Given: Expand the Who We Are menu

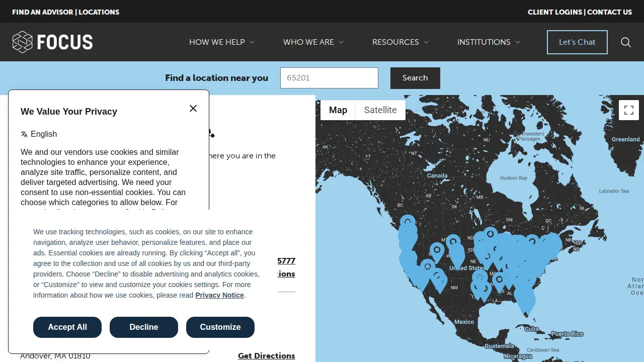Looking at the screenshot, I should (313, 42).
